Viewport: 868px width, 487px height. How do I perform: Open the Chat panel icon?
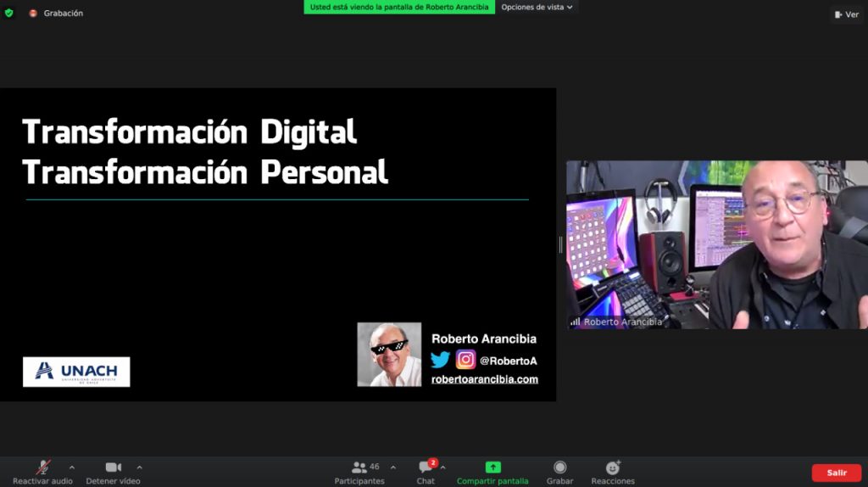pos(426,467)
